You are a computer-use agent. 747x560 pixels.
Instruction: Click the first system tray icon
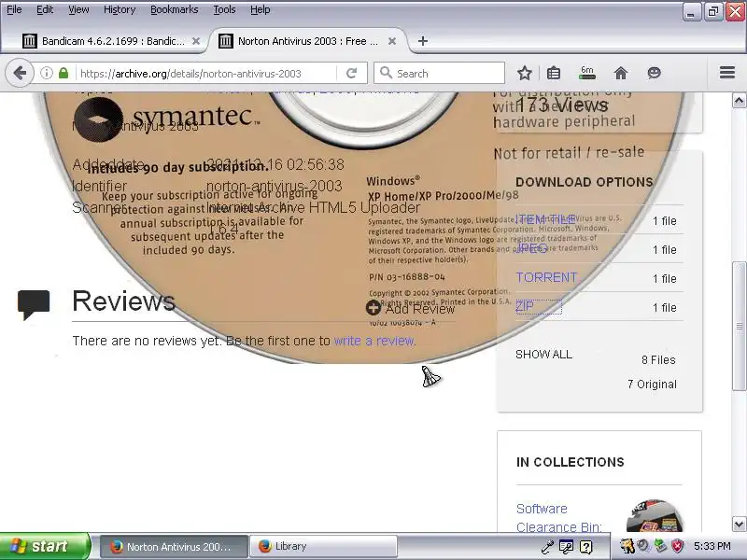coord(627,546)
